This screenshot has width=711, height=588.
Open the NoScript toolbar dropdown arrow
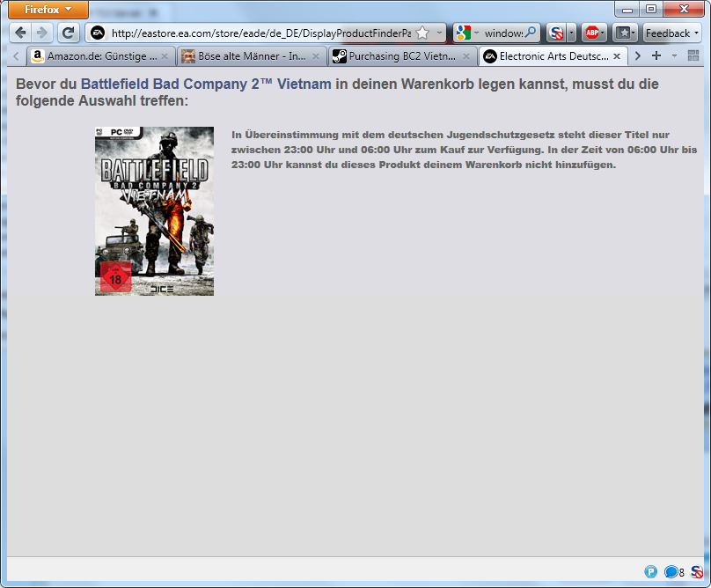pyautogui.click(x=571, y=33)
